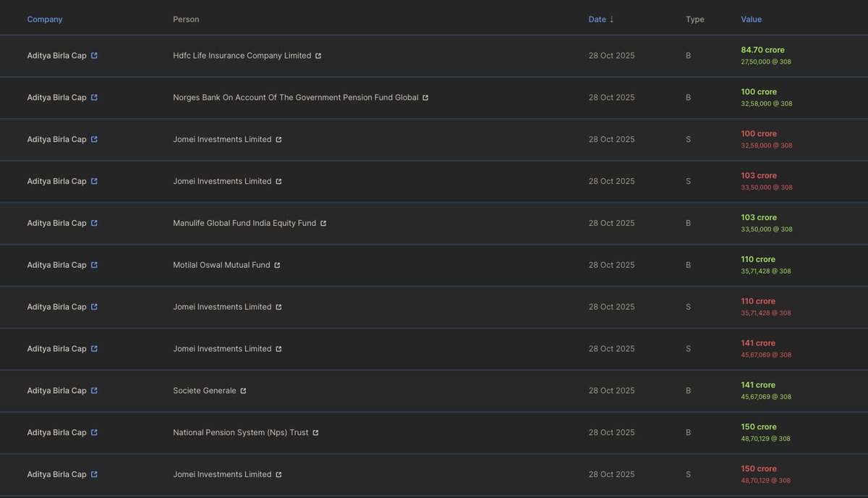The height and width of the screenshot is (498, 868).
Task: Sort the table by Value column
Action: click(x=752, y=18)
